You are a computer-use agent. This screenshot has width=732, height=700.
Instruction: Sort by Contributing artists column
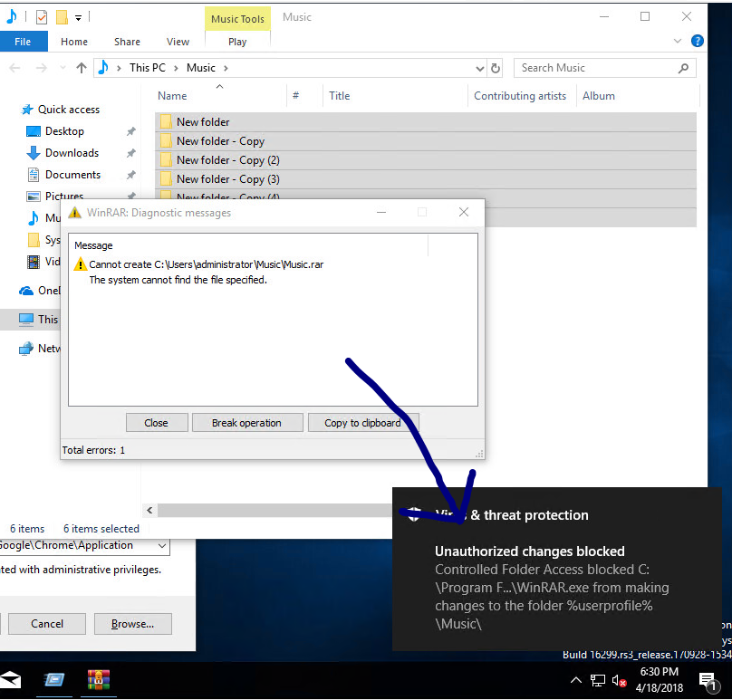coord(520,96)
